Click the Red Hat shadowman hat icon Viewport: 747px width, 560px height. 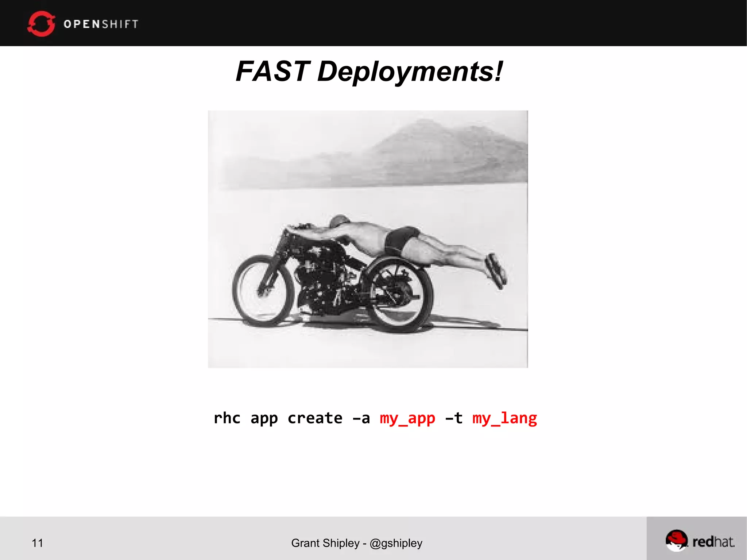pyautogui.click(x=676, y=540)
